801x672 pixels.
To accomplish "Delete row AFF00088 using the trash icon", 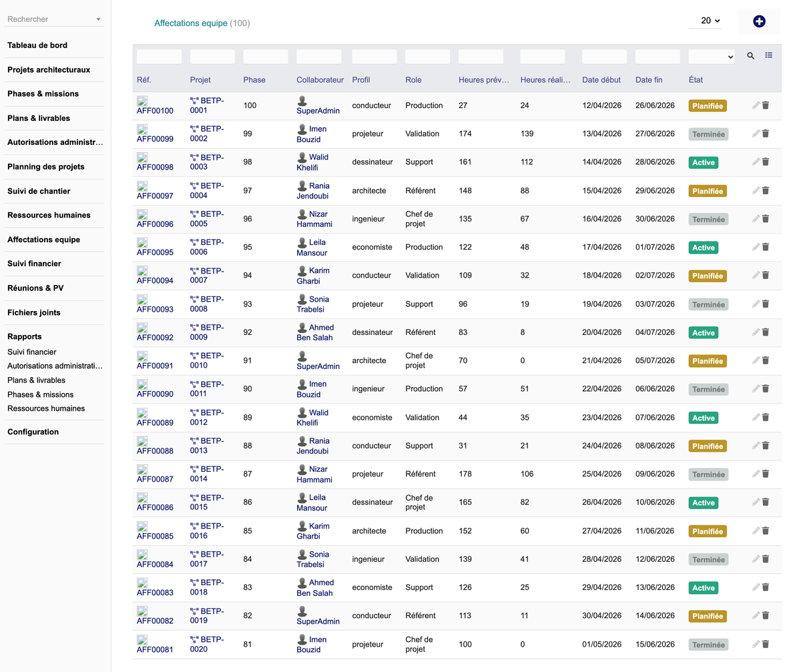I will click(x=766, y=446).
